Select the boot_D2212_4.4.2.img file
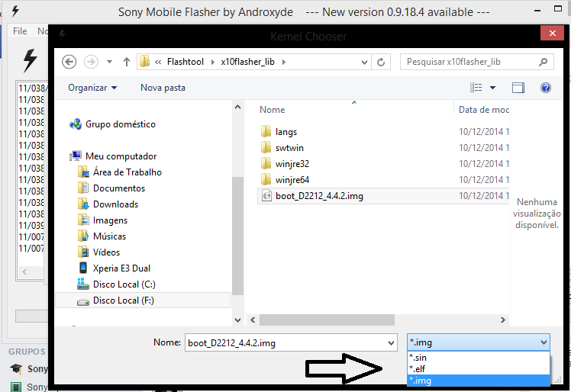This screenshot has height=392, width=571. pyautogui.click(x=383, y=196)
